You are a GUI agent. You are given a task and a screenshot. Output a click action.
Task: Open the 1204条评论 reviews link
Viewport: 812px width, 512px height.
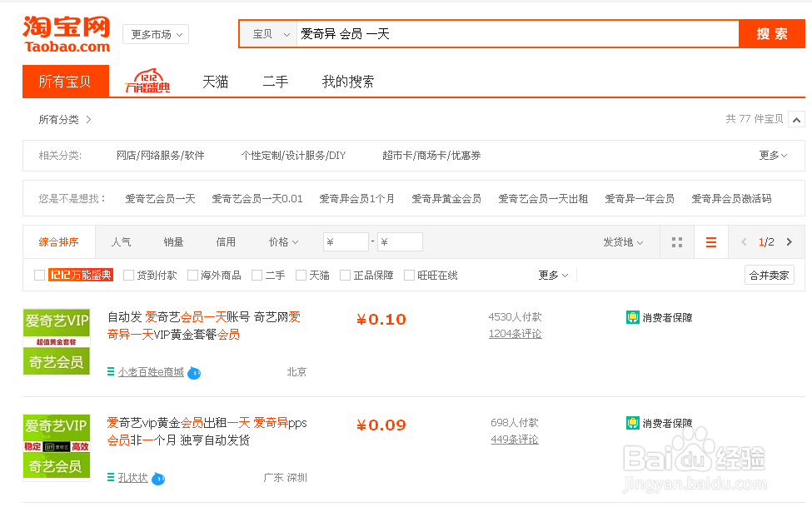click(516, 334)
